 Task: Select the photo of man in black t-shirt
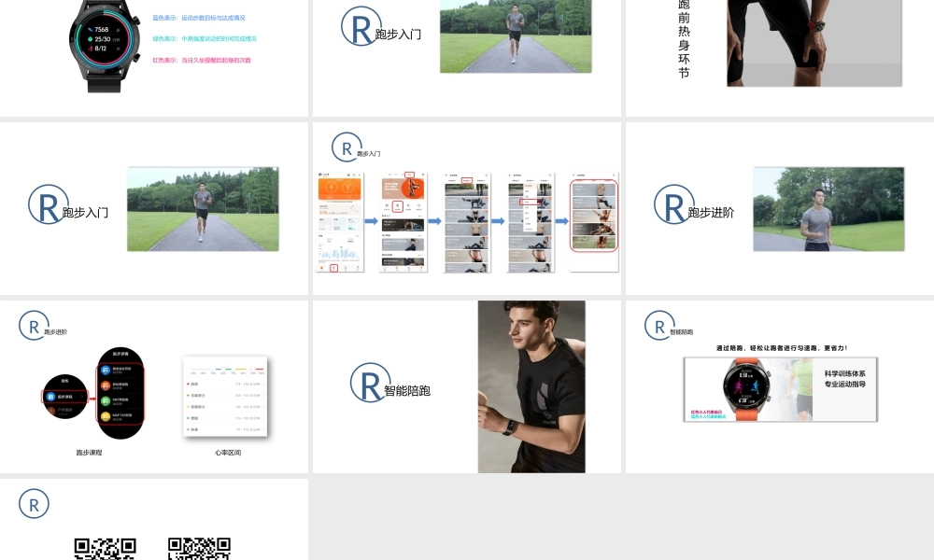point(531,386)
